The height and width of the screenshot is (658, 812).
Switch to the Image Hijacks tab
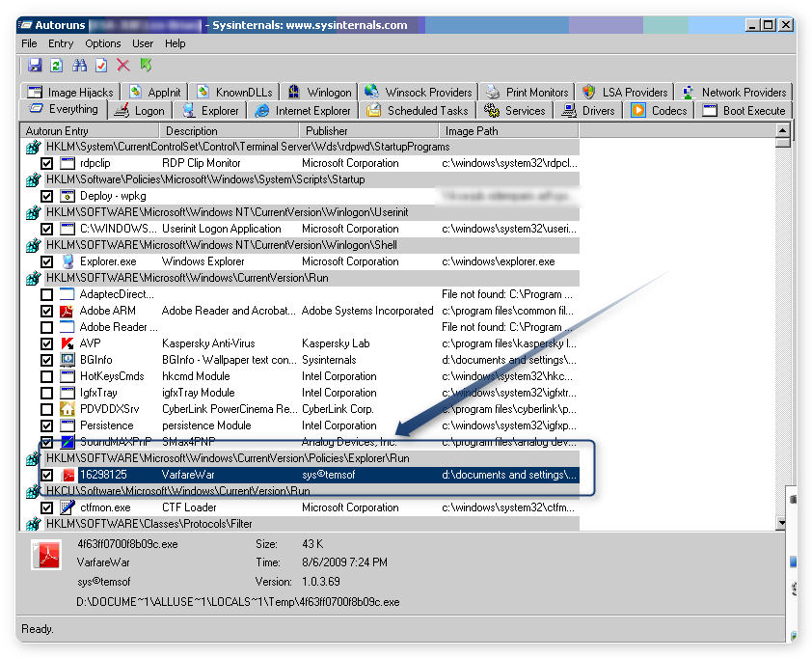(71, 93)
